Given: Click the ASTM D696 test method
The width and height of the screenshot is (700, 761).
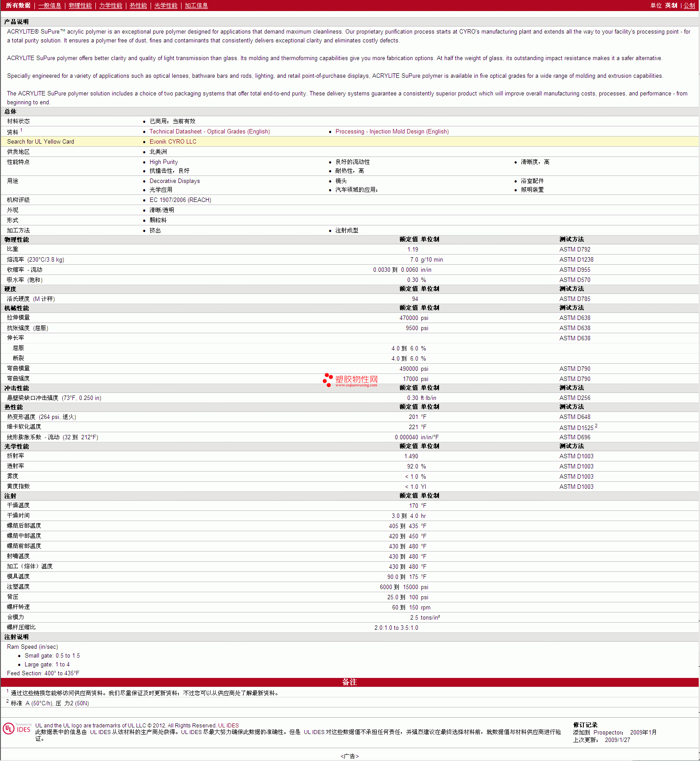Looking at the screenshot, I should coord(575,437).
